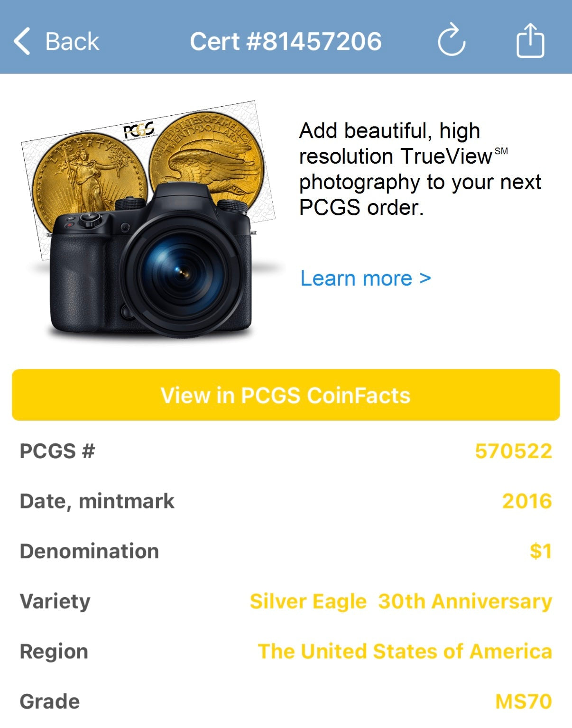This screenshot has width=572, height=728.
Task: Open the Learn more link
Action: pyautogui.click(x=366, y=278)
